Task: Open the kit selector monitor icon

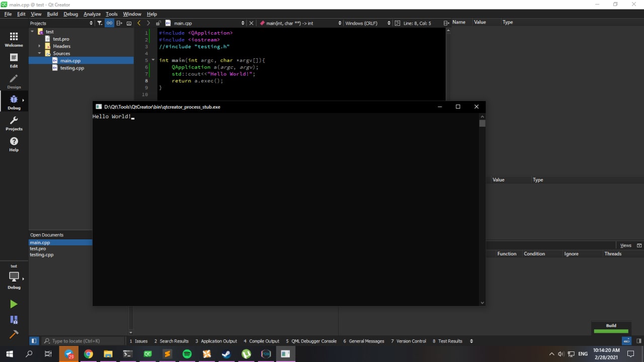Action: 14,277
